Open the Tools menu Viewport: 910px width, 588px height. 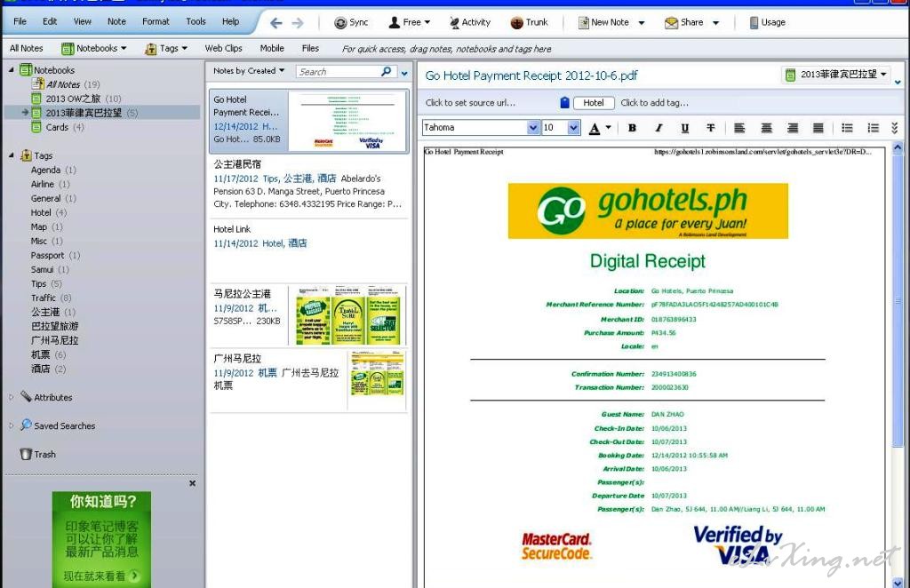click(196, 21)
